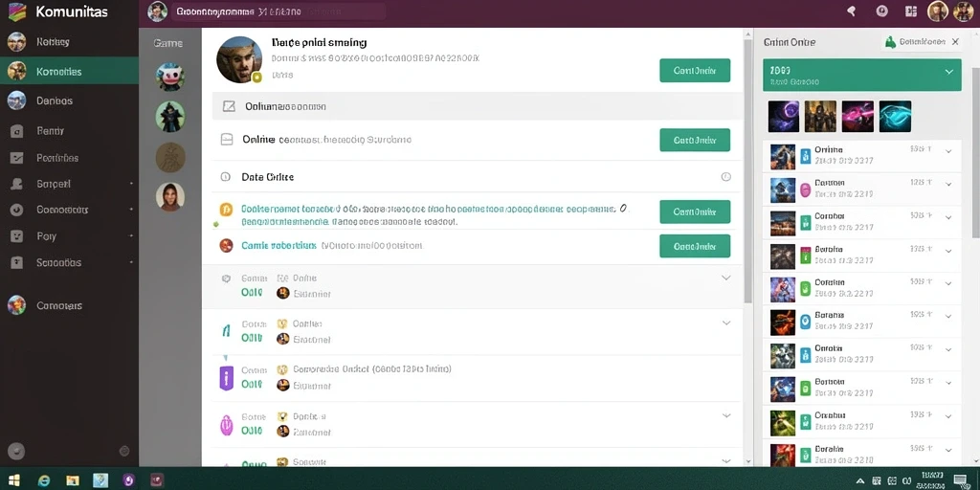Toggle the edit square icon in gray header row
The height and width of the screenshot is (490, 980).
tap(229, 107)
